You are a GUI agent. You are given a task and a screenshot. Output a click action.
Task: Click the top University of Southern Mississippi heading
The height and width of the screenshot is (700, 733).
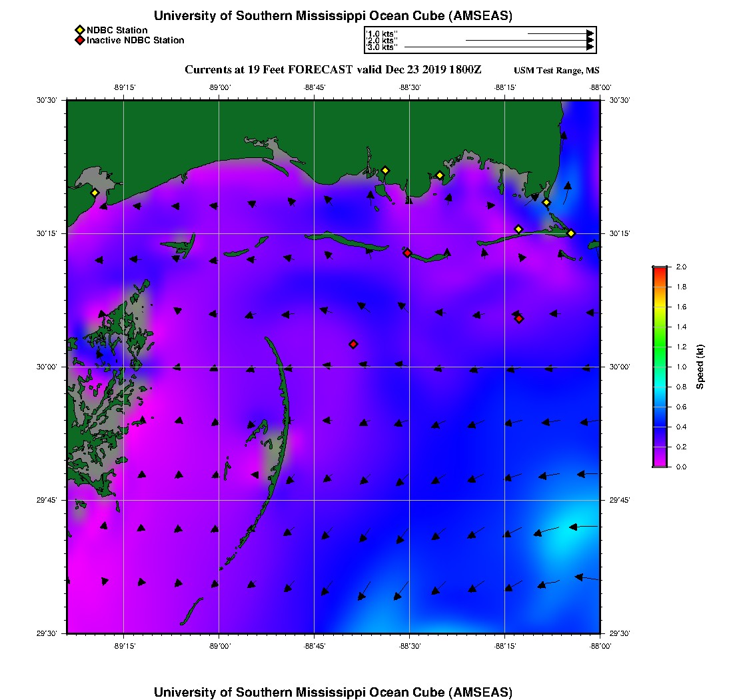coord(333,15)
